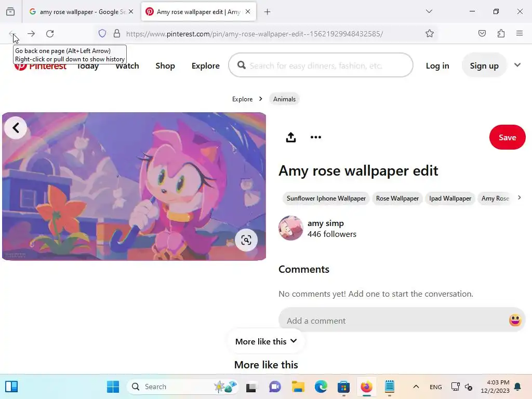532x399 pixels.
Task: Open Microsoft Store from taskbar
Action: pyautogui.click(x=343, y=387)
